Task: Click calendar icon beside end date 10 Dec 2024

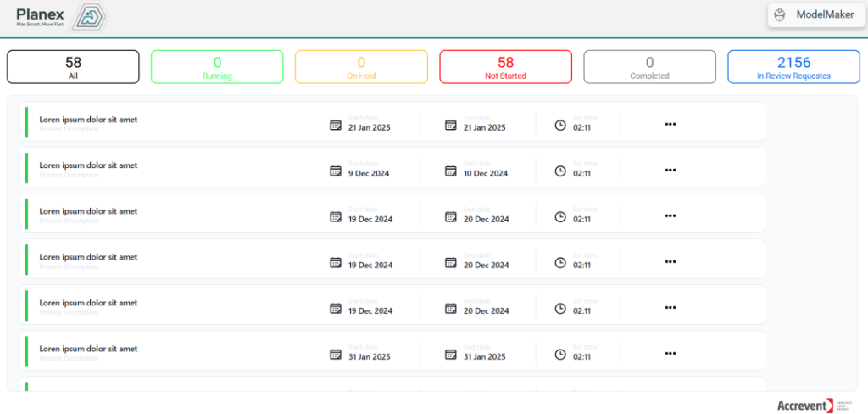Action: point(451,171)
